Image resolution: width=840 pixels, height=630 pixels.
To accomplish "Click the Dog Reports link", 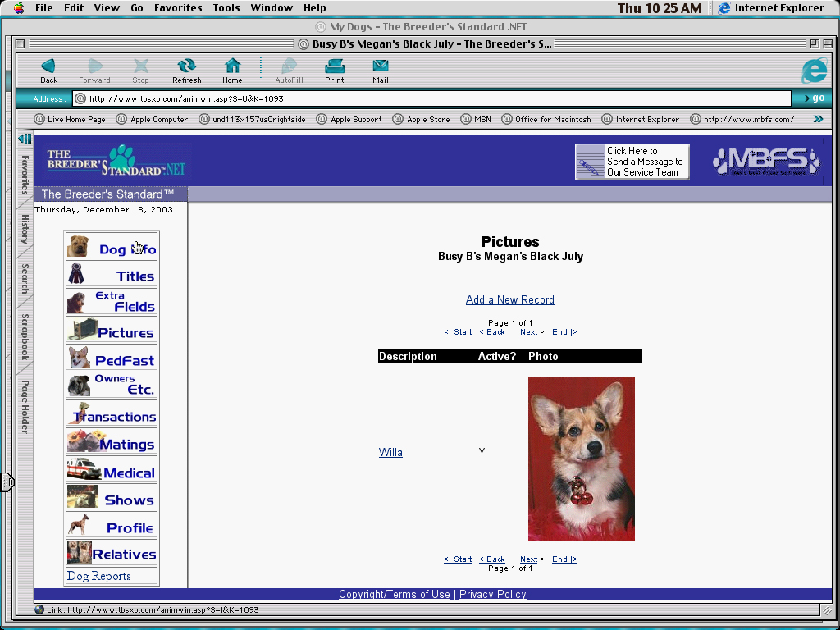I will pyautogui.click(x=98, y=576).
